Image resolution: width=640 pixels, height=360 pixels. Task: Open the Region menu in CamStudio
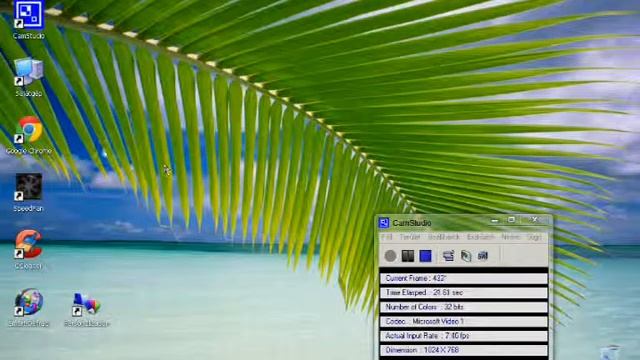[x=409, y=237]
